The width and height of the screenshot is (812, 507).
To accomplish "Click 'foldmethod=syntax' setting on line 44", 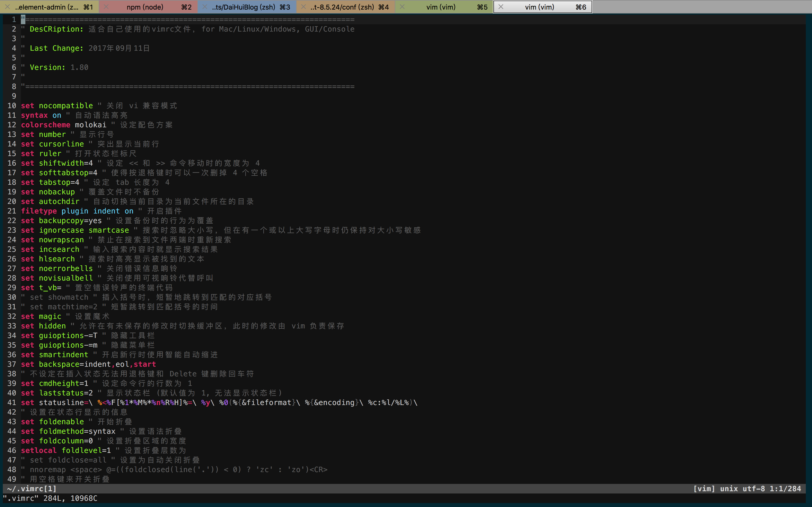I will [x=77, y=431].
